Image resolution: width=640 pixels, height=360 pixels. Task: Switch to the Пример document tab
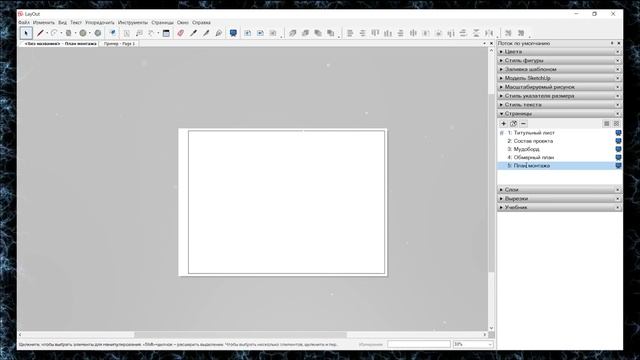119,44
